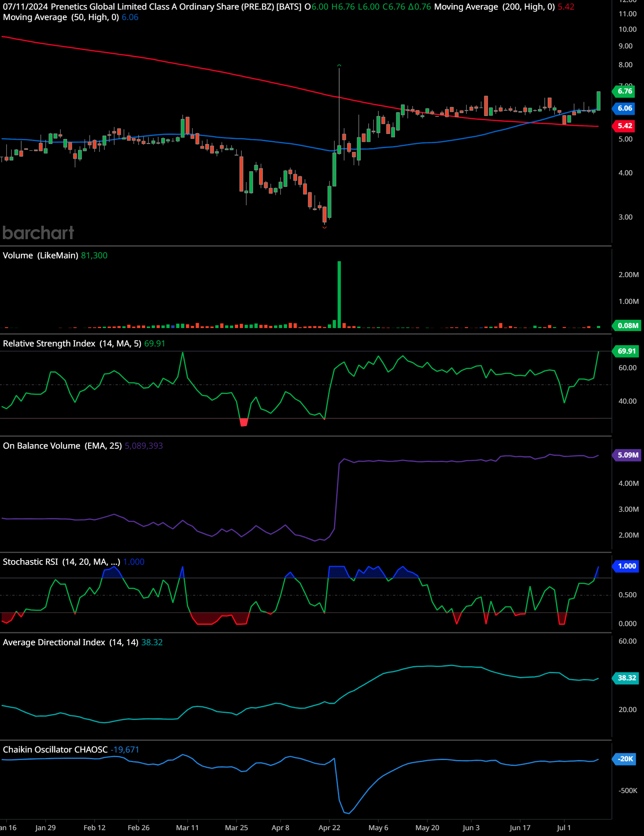Image resolution: width=644 pixels, height=836 pixels.
Task: Click the red oversold RSI shaded area
Action: pyautogui.click(x=244, y=422)
